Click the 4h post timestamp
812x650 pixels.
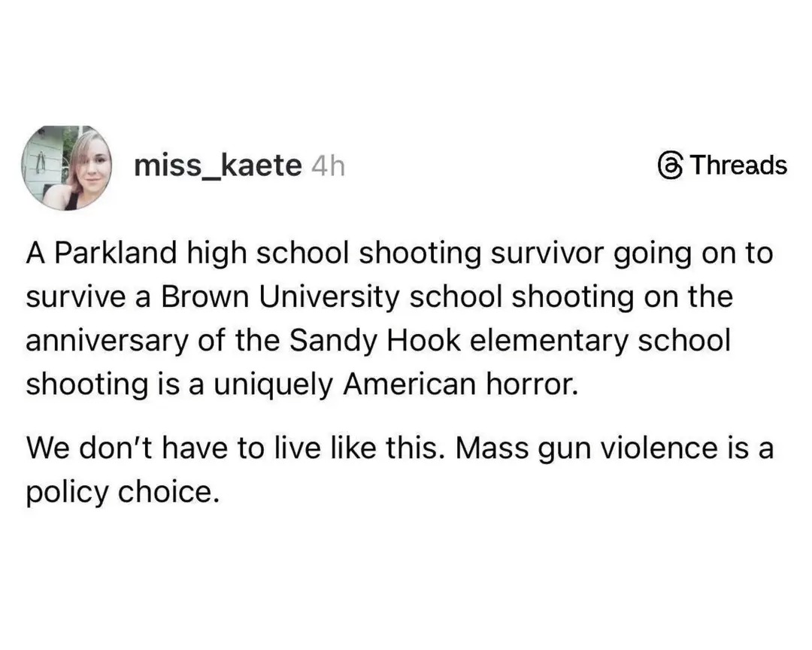[x=327, y=166]
